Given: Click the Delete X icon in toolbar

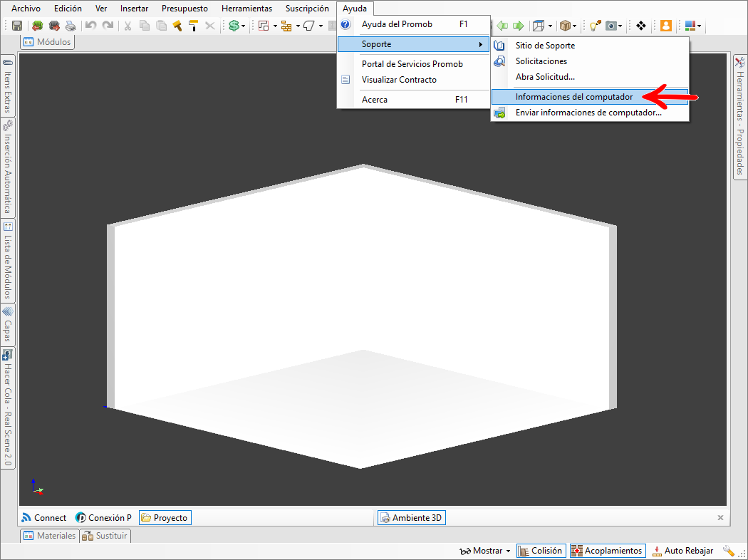Looking at the screenshot, I should [210, 26].
